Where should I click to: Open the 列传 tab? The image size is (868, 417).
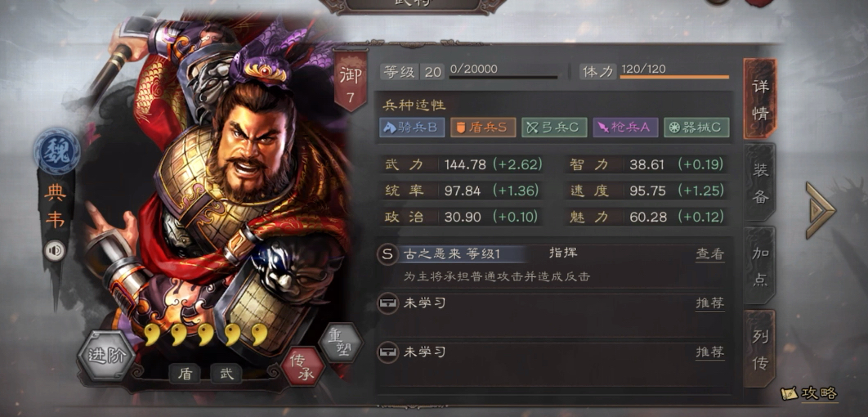pos(759,349)
